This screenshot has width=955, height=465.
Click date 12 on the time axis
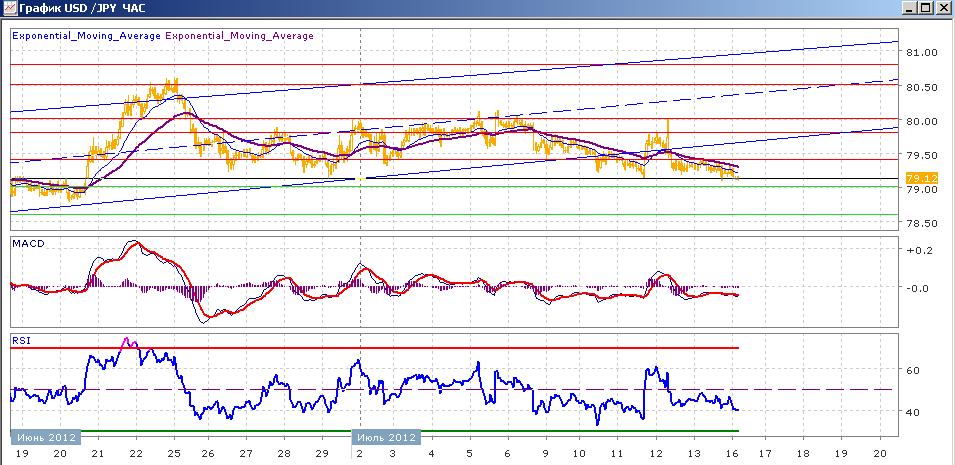click(656, 454)
